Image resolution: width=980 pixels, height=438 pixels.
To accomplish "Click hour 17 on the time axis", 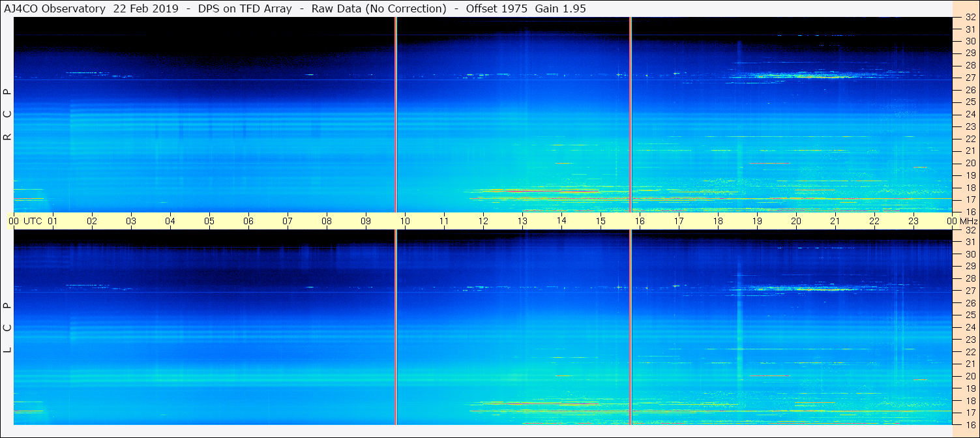I will click(x=679, y=221).
